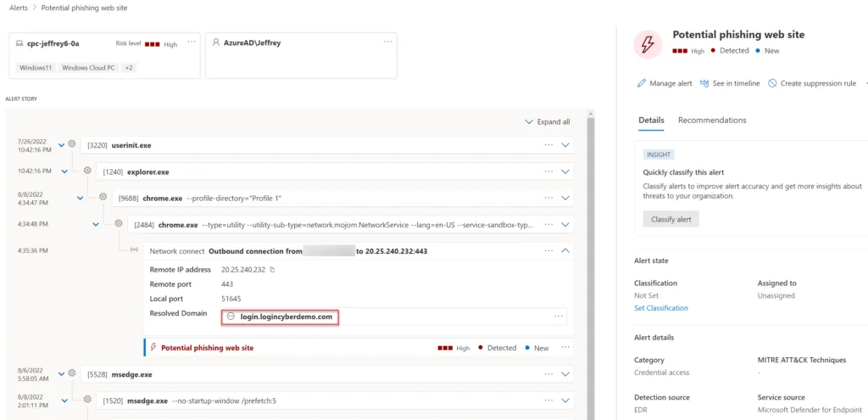Click the gear icon beside userinit.exe
The width and height of the screenshot is (868, 420).
pyautogui.click(x=72, y=145)
